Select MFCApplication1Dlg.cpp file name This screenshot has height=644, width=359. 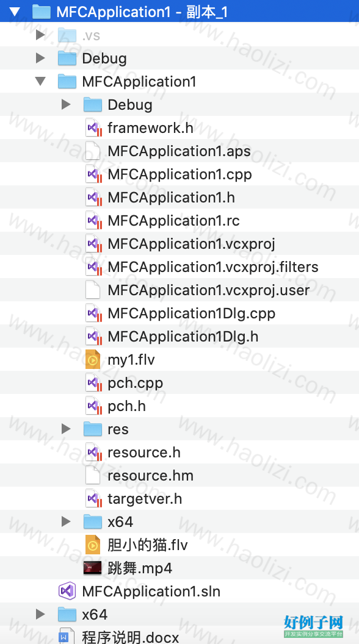click(192, 313)
